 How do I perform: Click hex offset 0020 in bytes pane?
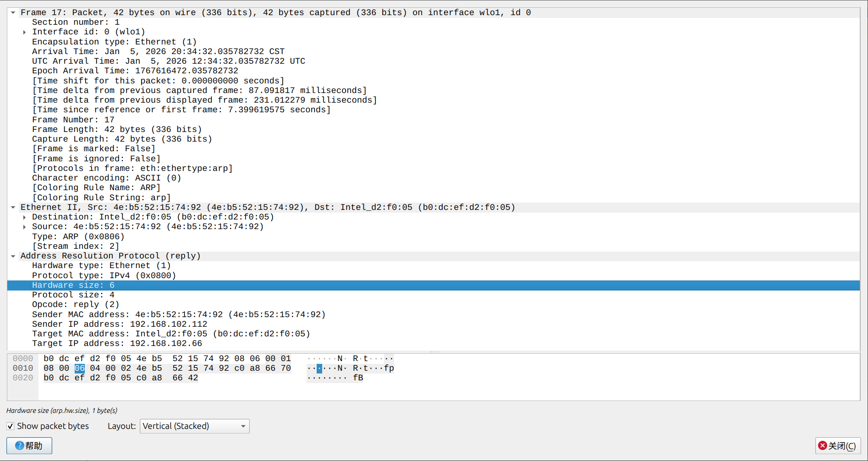coord(23,378)
